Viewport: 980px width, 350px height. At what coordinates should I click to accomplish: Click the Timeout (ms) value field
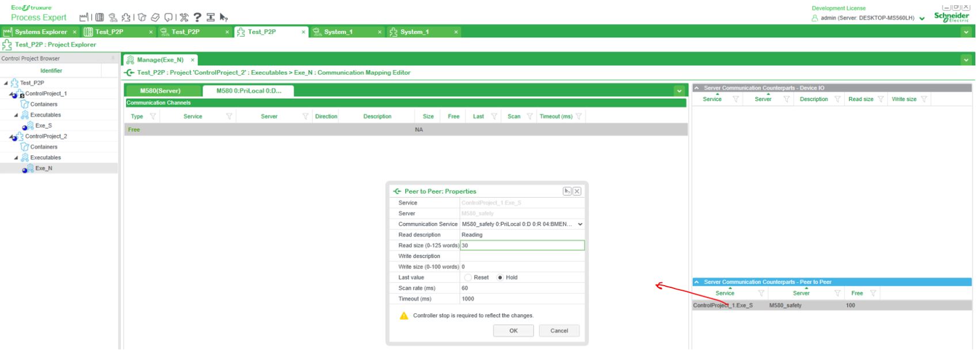[x=522, y=299]
